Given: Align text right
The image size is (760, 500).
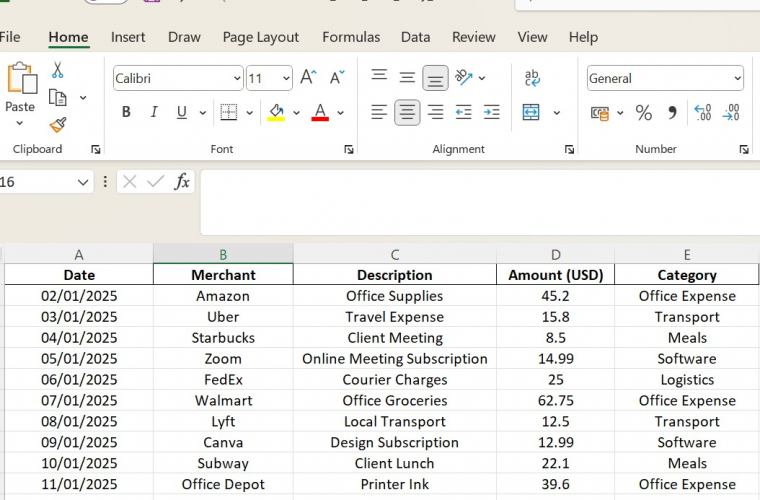Looking at the screenshot, I should (435, 112).
